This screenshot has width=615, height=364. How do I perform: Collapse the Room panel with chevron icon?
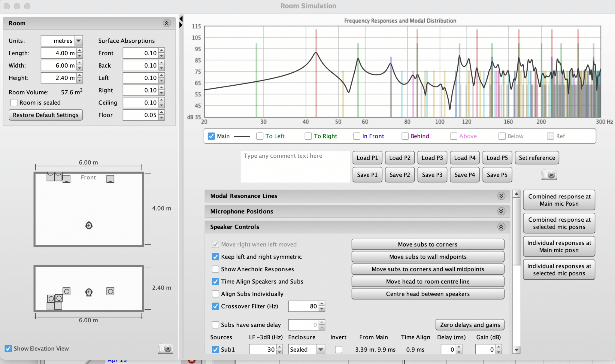tap(167, 23)
